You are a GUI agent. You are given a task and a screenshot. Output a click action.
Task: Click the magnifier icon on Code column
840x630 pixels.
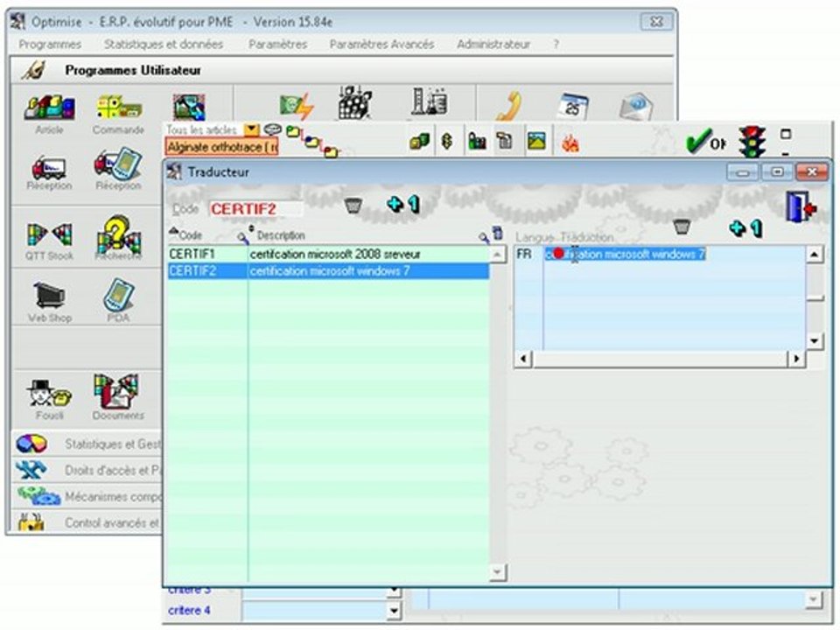click(x=242, y=237)
